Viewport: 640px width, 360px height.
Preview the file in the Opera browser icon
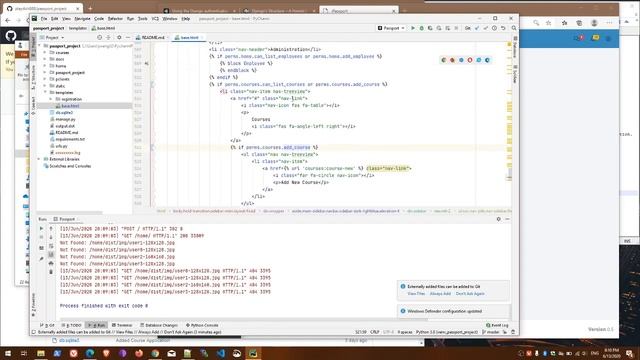click(x=470, y=60)
